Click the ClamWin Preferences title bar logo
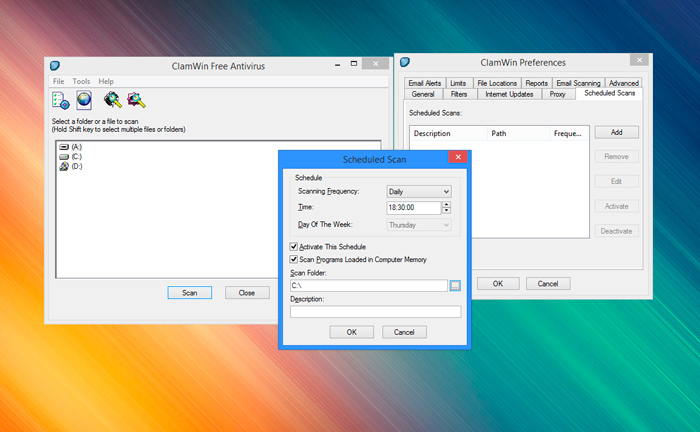700x432 pixels. tap(405, 62)
